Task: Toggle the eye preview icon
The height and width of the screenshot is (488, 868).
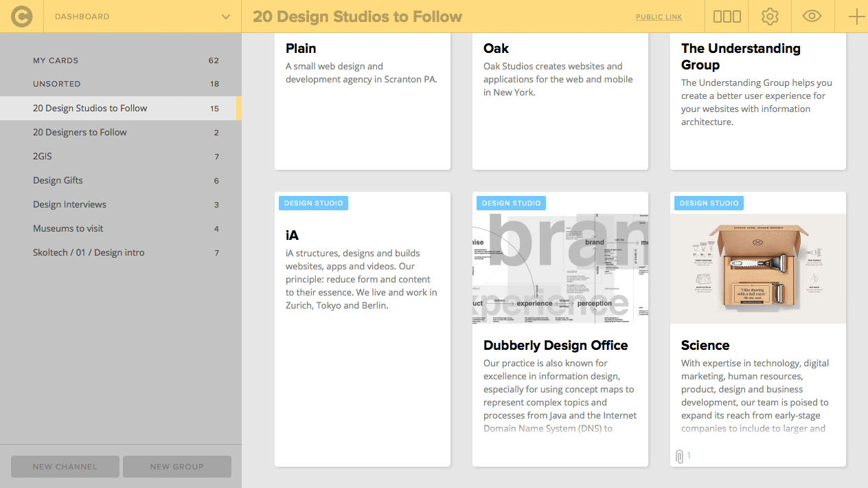Action: click(x=812, y=16)
